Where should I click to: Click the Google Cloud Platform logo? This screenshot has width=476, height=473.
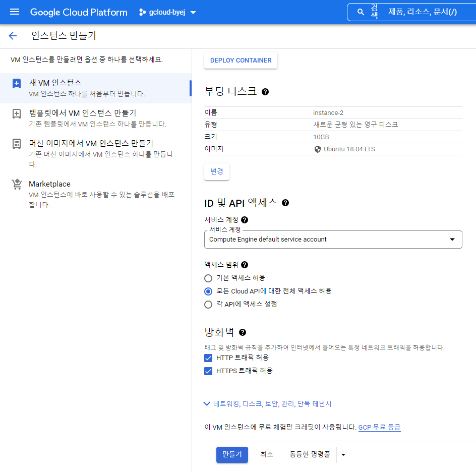79,12
